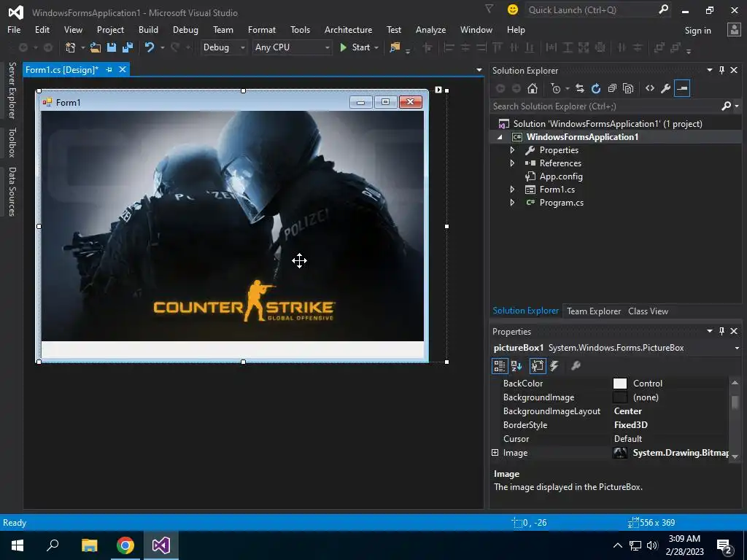Expand the Form1.cs node
This screenshot has height=560, width=747.
513,190
